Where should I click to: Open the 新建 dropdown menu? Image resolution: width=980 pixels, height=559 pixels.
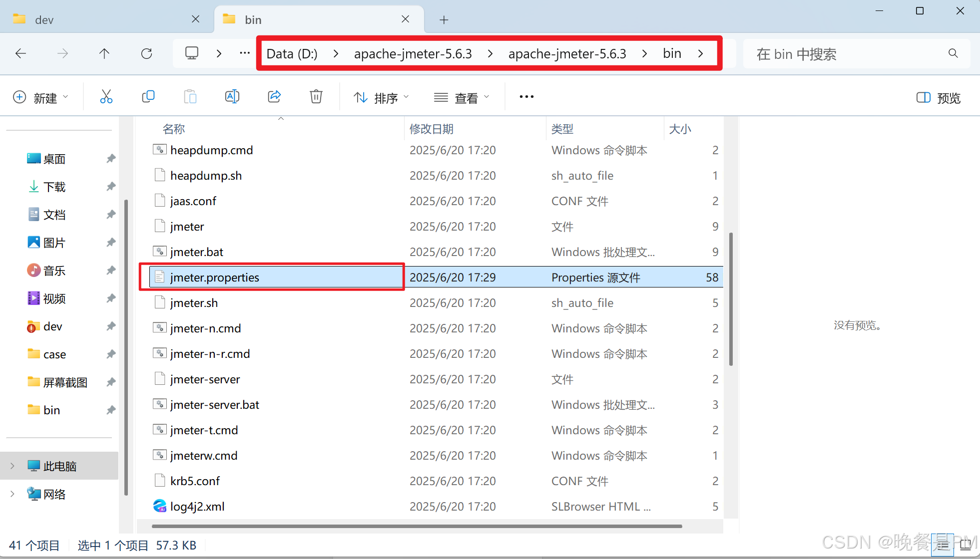point(41,97)
